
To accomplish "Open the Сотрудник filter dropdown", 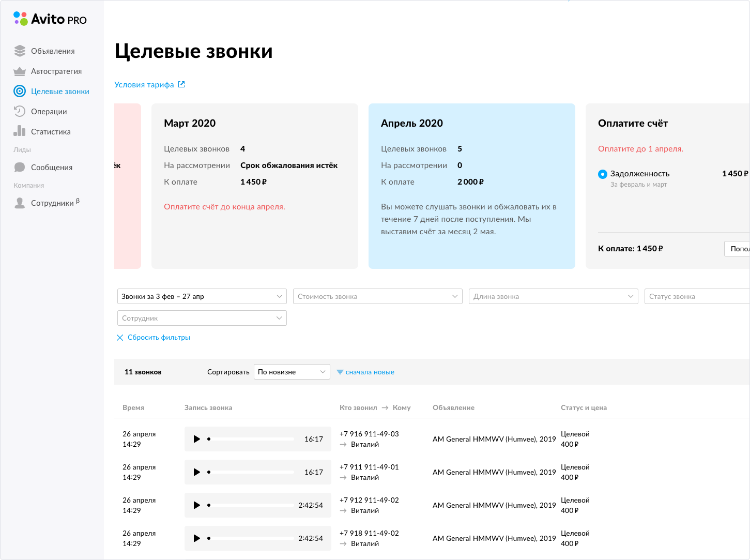I will pos(202,318).
